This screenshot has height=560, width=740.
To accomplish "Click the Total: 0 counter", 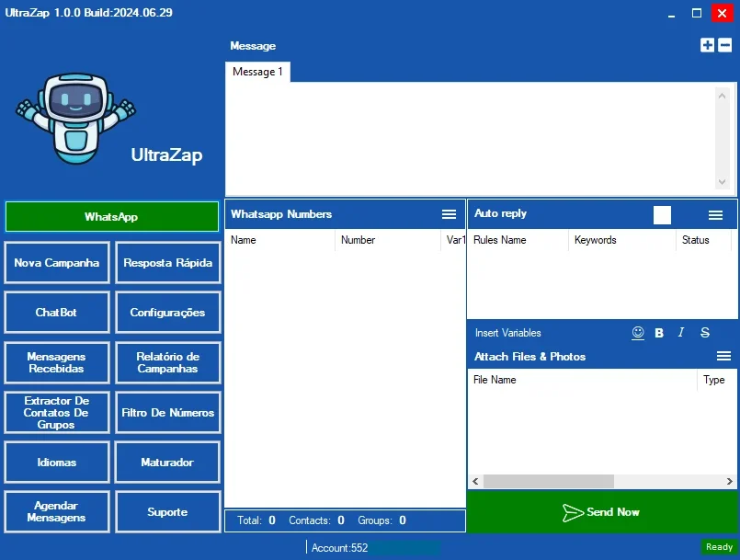I will click(256, 520).
